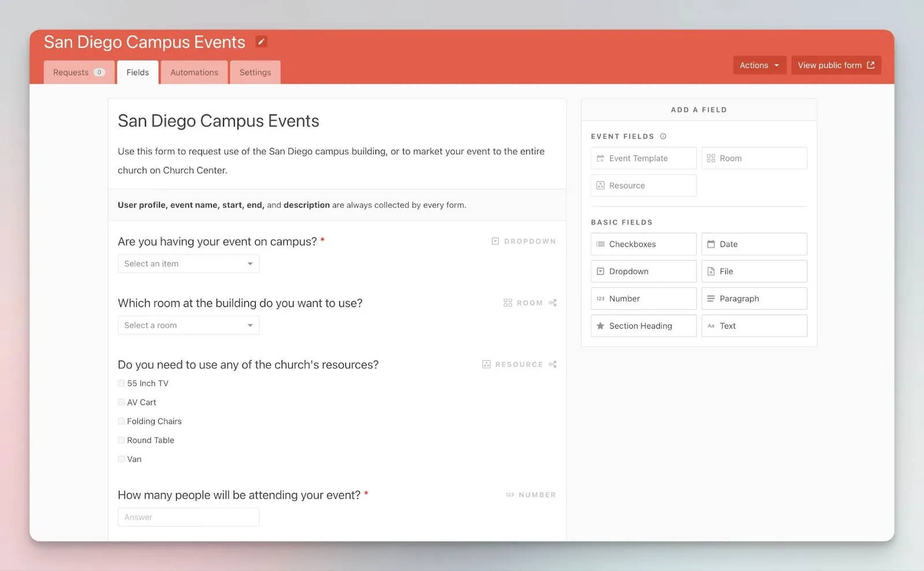The width and height of the screenshot is (924, 571).
Task: Click the info icon next to Event Fields
Action: [x=663, y=136]
